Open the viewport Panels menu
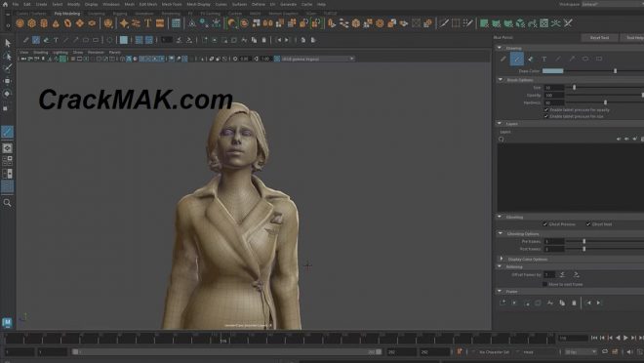The image size is (644, 363). pos(114,52)
